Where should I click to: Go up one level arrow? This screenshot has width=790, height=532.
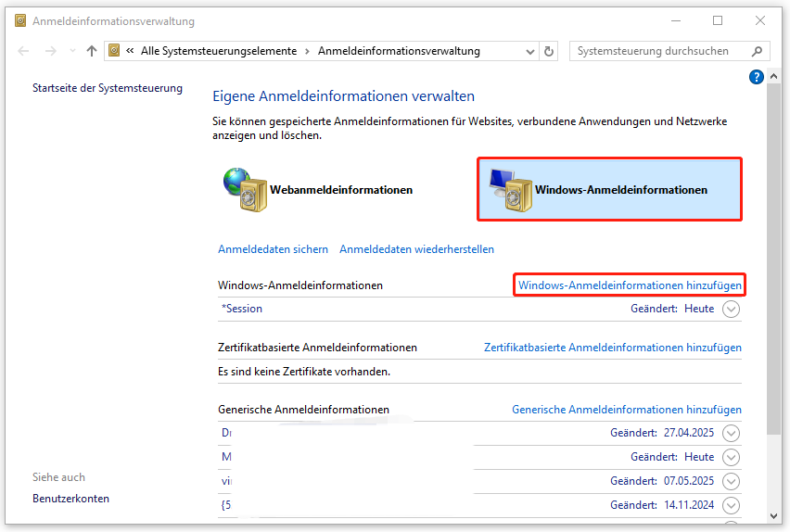point(91,51)
